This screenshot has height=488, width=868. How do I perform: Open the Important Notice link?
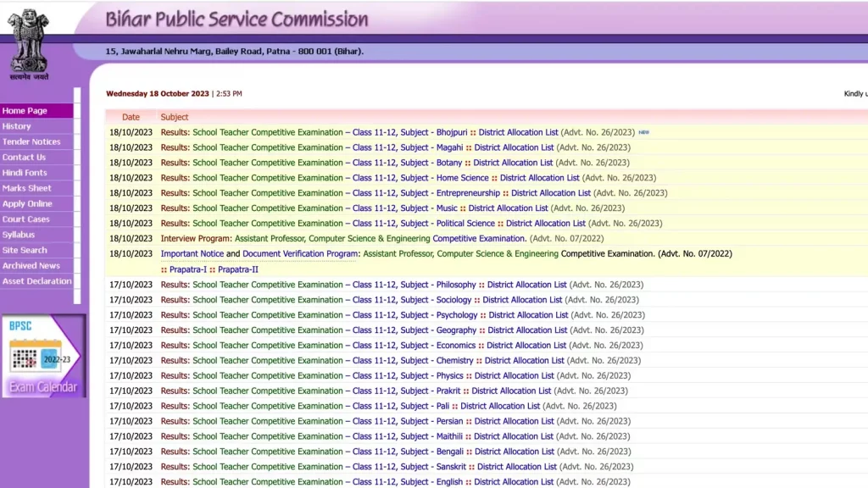coord(192,253)
